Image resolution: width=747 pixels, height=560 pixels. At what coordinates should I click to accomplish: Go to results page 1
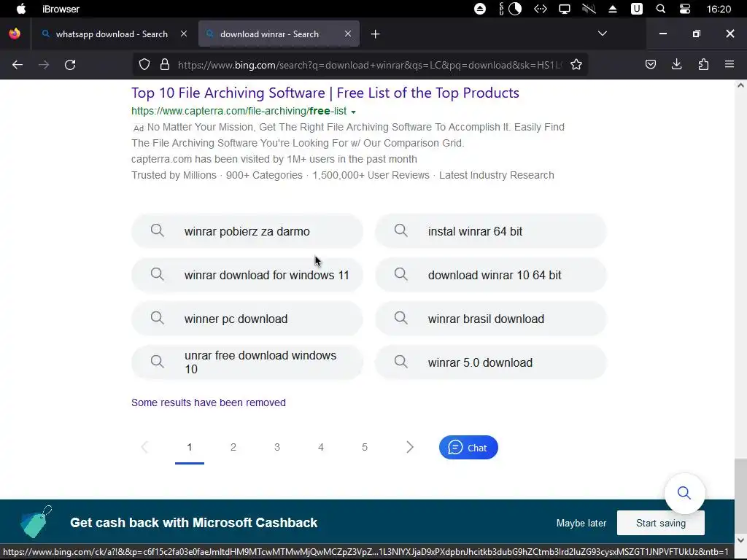pos(190,447)
